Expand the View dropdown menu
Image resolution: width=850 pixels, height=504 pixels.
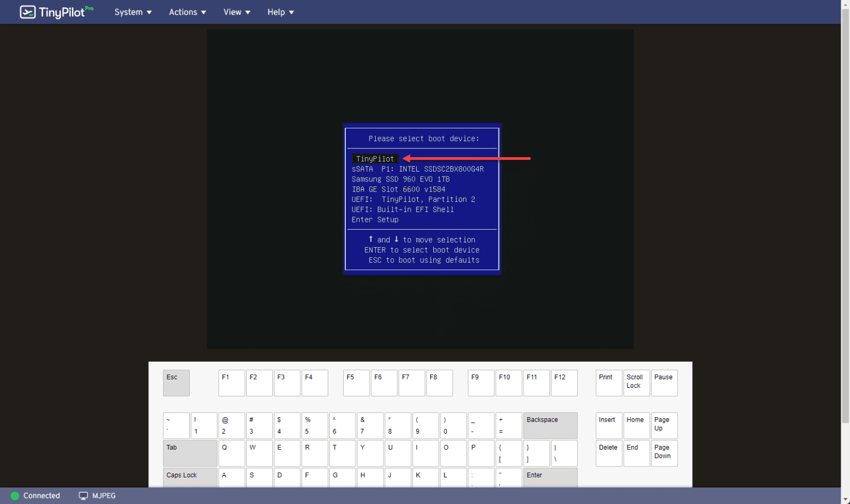(236, 12)
